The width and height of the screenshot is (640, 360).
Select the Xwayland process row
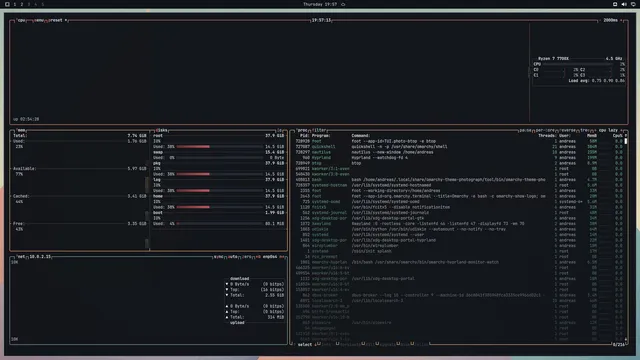pyautogui.click(x=460, y=224)
